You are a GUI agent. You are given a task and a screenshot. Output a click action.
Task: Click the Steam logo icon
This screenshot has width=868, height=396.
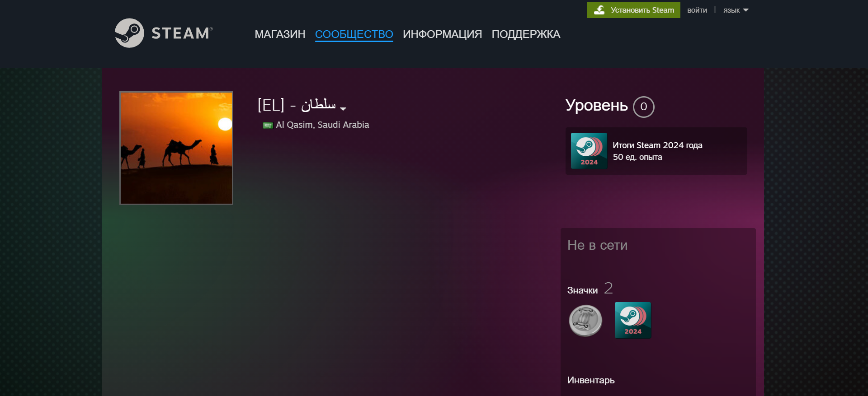tap(129, 33)
